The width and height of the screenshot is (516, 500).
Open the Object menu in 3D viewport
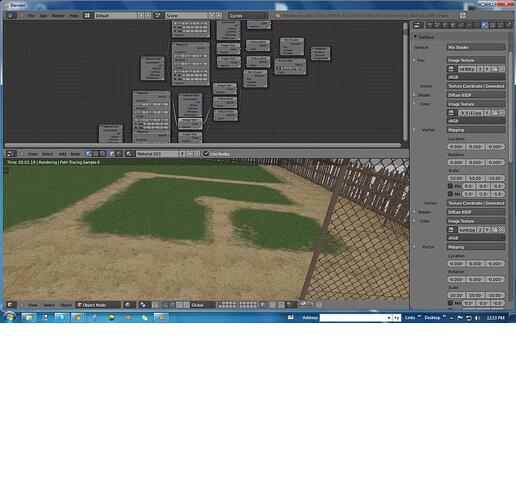tap(66, 305)
